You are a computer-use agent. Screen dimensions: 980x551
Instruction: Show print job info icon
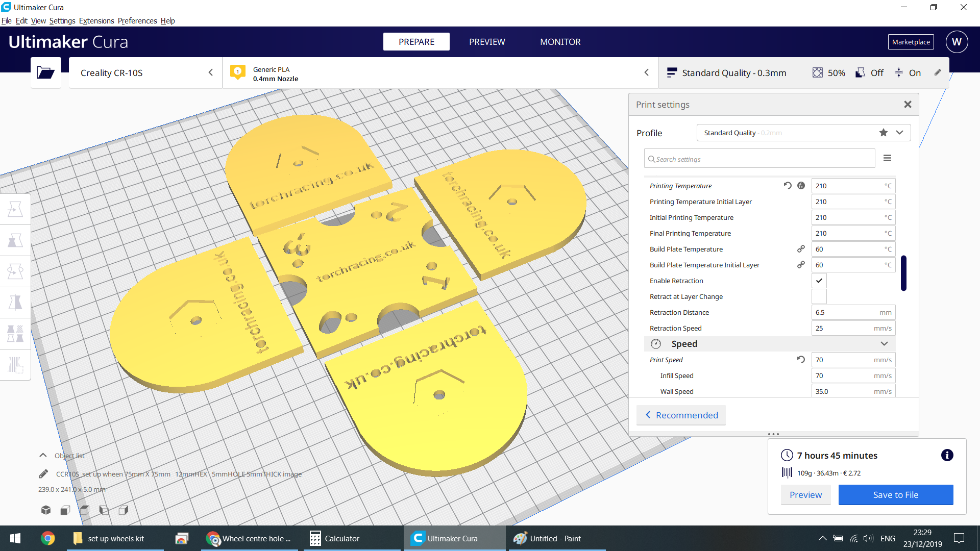(x=947, y=455)
